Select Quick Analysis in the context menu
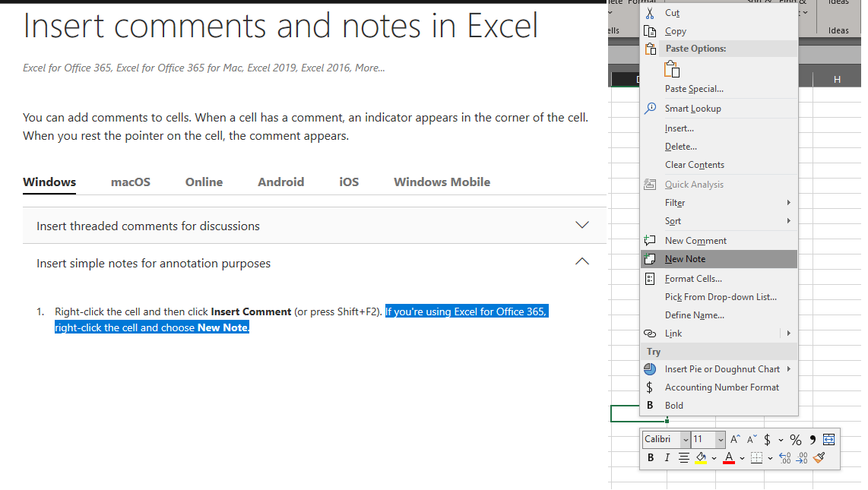 (718, 184)
